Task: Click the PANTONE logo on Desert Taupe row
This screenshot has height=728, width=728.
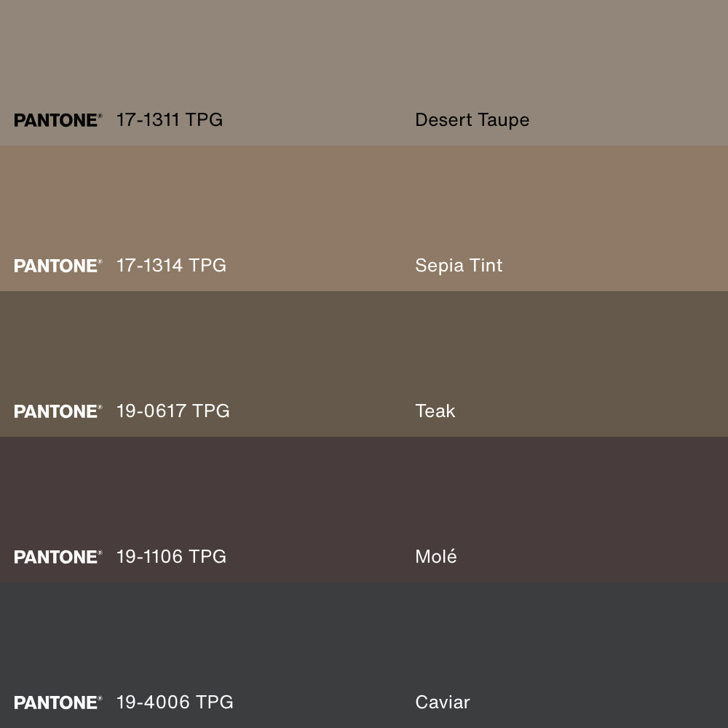Action: [x=58, y=120]
